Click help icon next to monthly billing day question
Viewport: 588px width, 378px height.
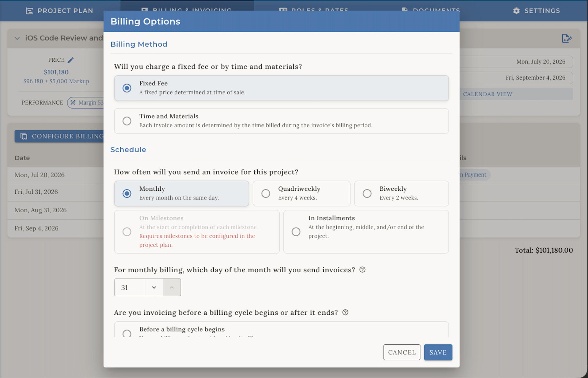click(x=363, y=270)
